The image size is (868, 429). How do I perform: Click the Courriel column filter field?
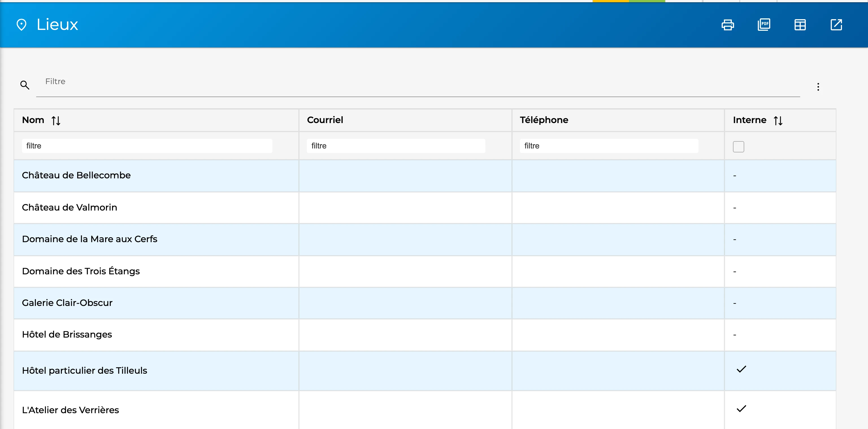pyautogui.click(x=396, y=146)
